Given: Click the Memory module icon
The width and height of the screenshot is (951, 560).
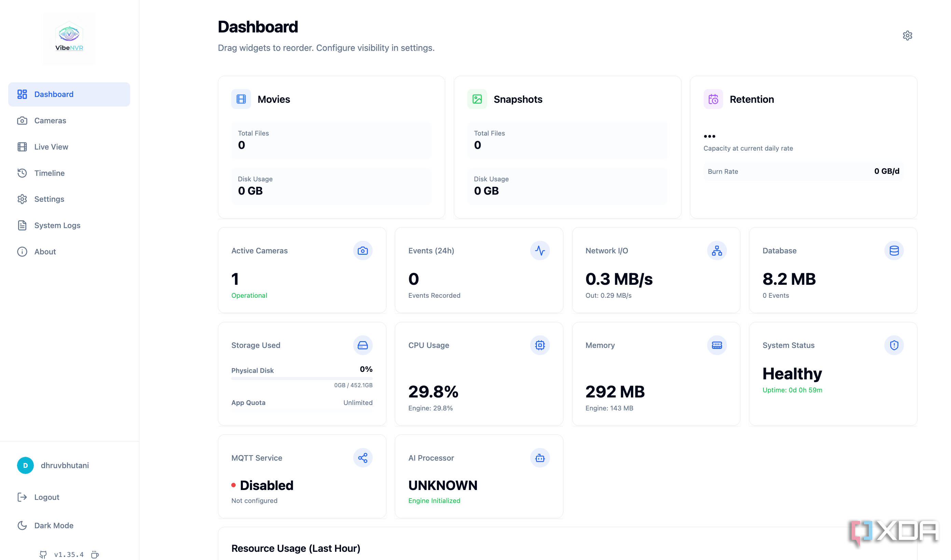Looking at the screenshot, I should click(x=717, y=345).
